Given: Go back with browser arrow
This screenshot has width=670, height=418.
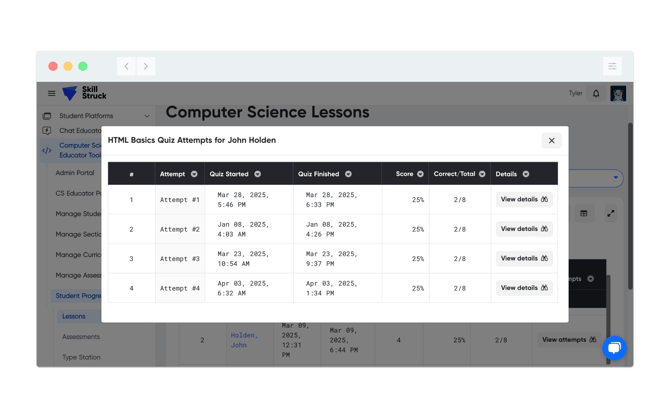Looking at the screenshot, I should pos(126,66).
